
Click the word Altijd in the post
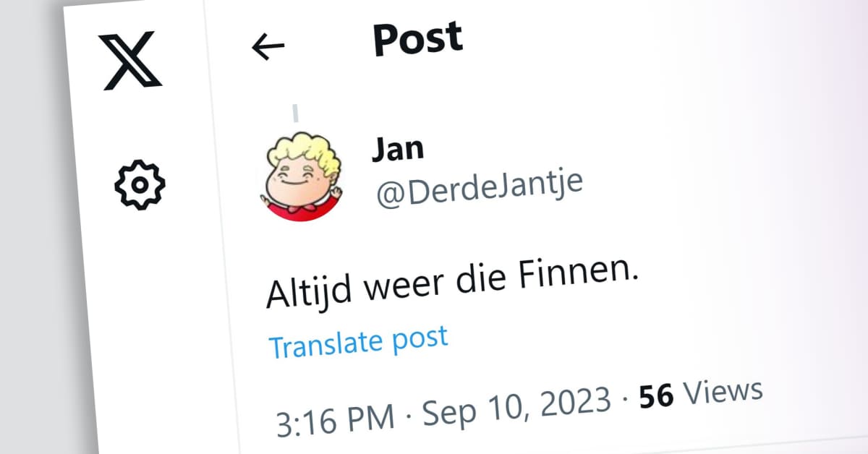(311, 291)
